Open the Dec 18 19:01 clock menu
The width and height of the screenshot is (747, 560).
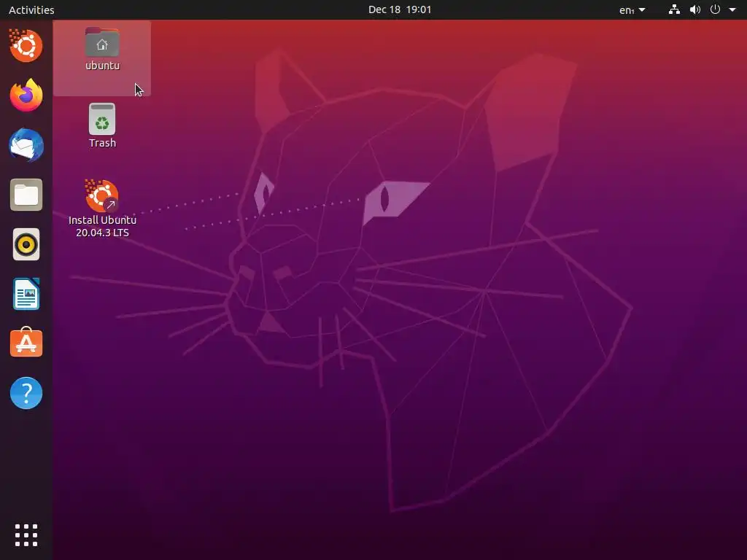coord(400,9)
